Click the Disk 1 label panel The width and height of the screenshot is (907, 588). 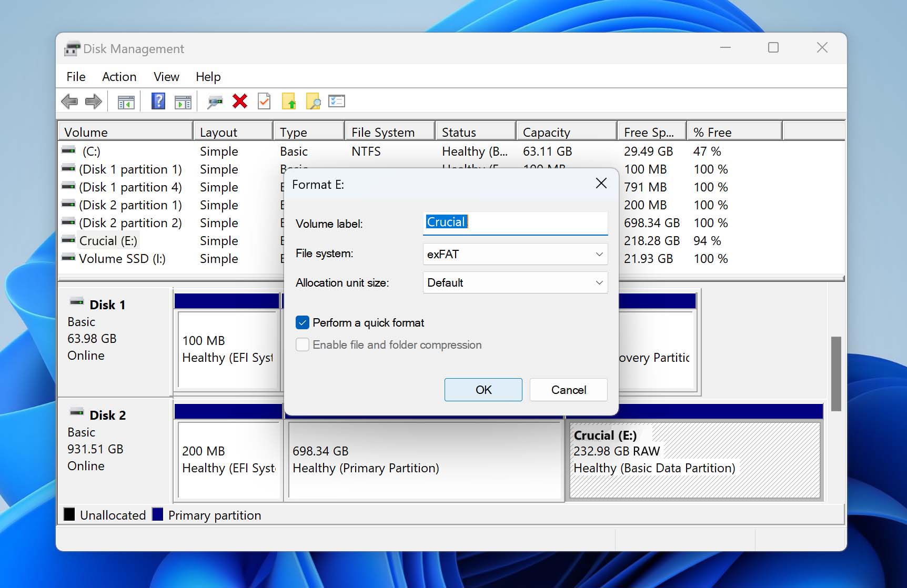(115, 342)
